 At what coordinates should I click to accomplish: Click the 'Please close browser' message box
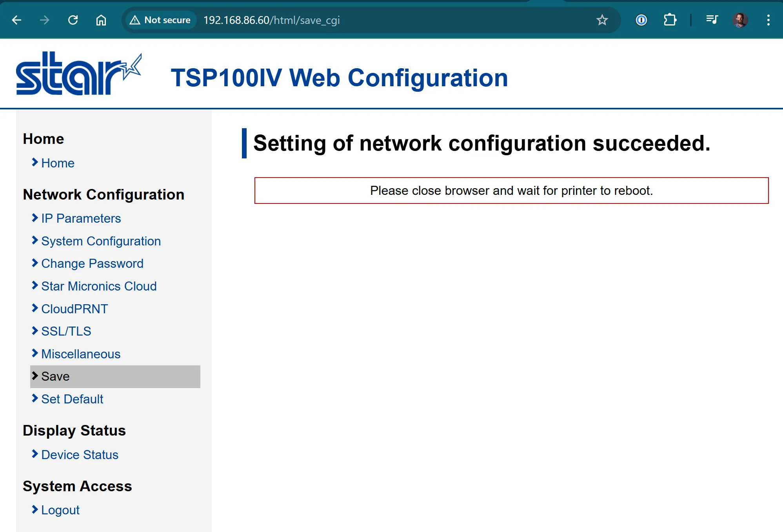(511, 191)
